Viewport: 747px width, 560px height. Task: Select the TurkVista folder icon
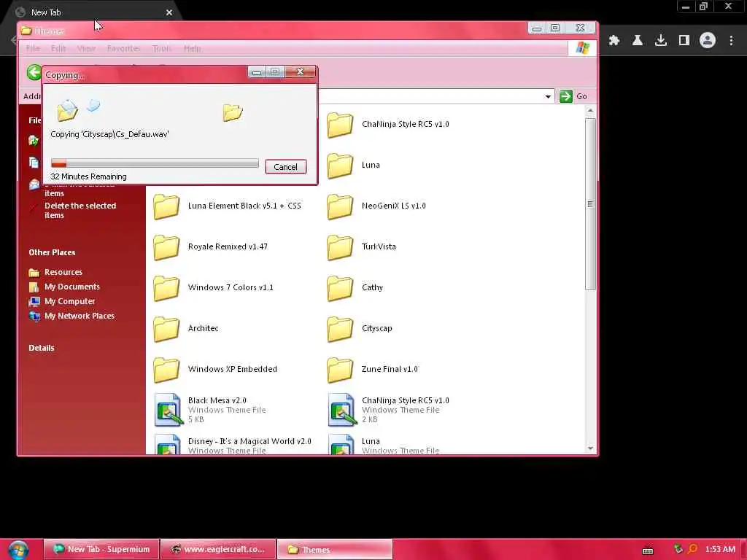pos(340,248)
